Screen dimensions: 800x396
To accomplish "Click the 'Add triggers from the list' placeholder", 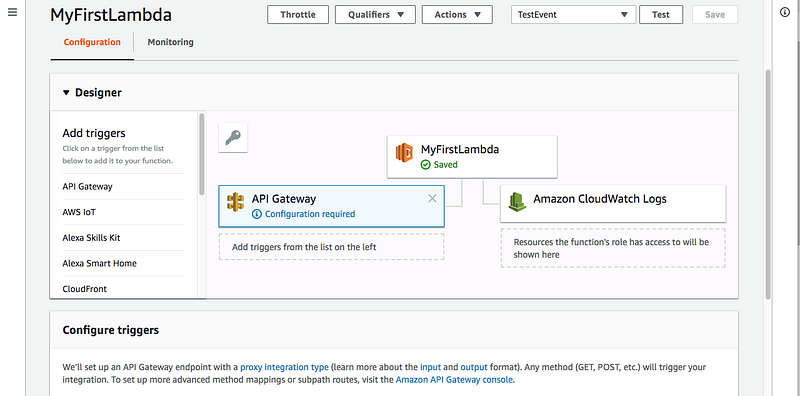I will click(332, 247).
